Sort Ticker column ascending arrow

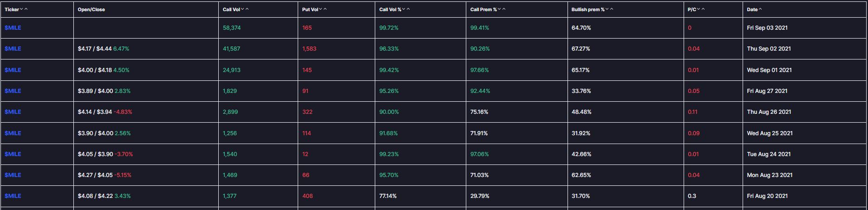click(x=26, y=9)
